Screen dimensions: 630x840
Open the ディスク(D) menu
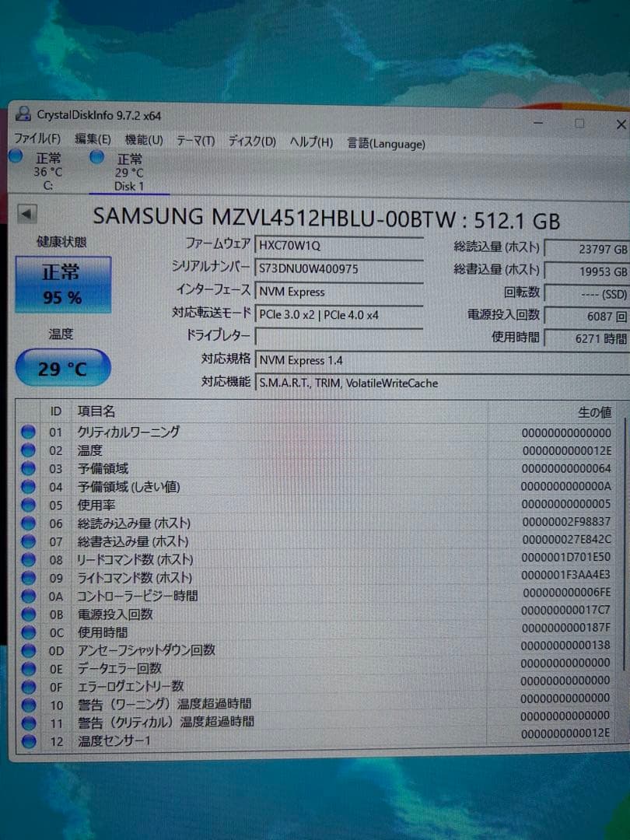click(252, 142)
